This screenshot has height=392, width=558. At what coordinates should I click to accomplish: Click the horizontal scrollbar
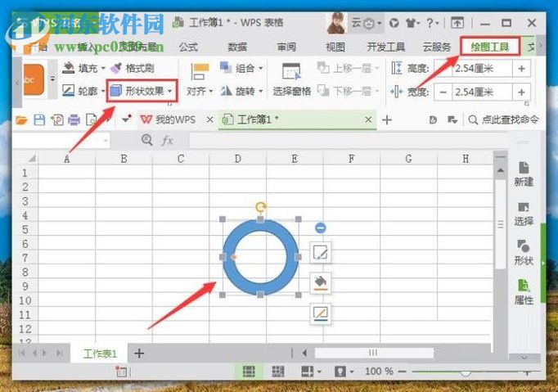point(374,353)
